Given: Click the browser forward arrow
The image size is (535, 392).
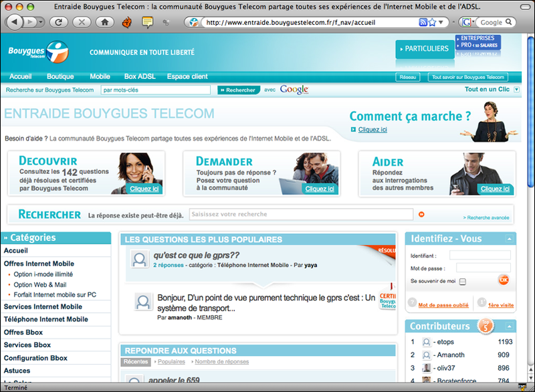Looking at the screenshot, I should tap(30, 22).
